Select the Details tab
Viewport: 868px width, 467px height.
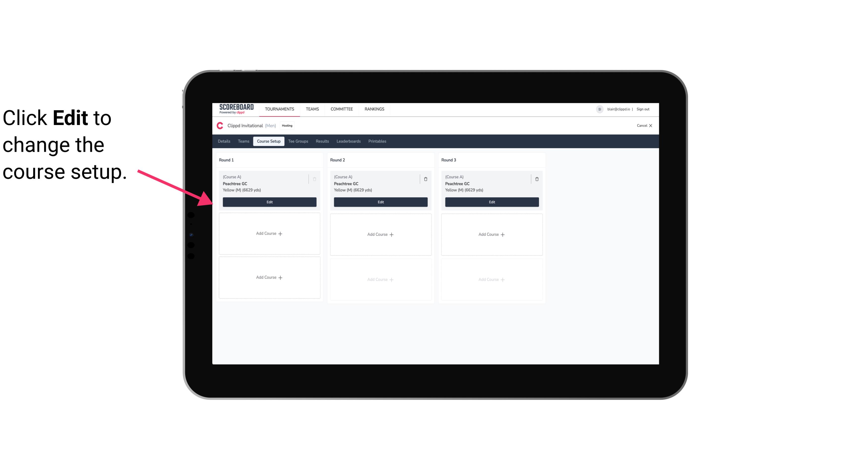click(225, 141)
